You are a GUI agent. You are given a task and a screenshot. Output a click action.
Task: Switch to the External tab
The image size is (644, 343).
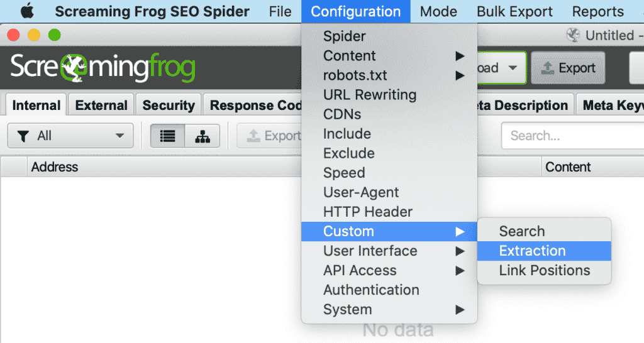[x=101, y=106]
